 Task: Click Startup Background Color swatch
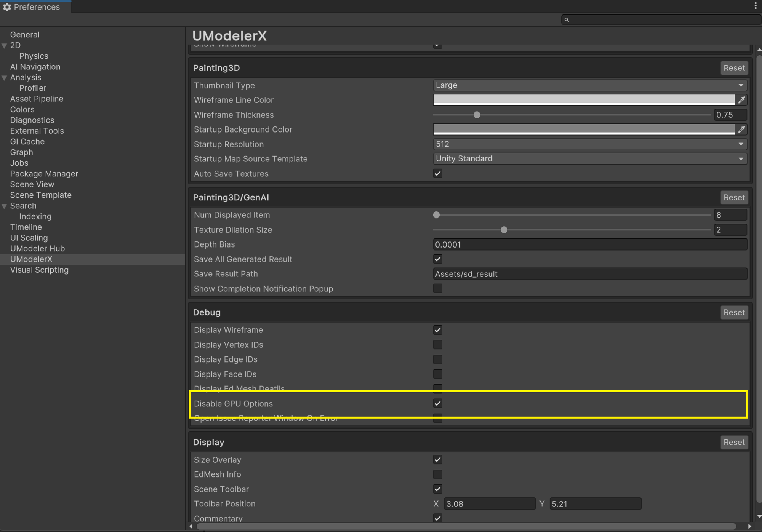pyautogui.click(x=584, y=129)
